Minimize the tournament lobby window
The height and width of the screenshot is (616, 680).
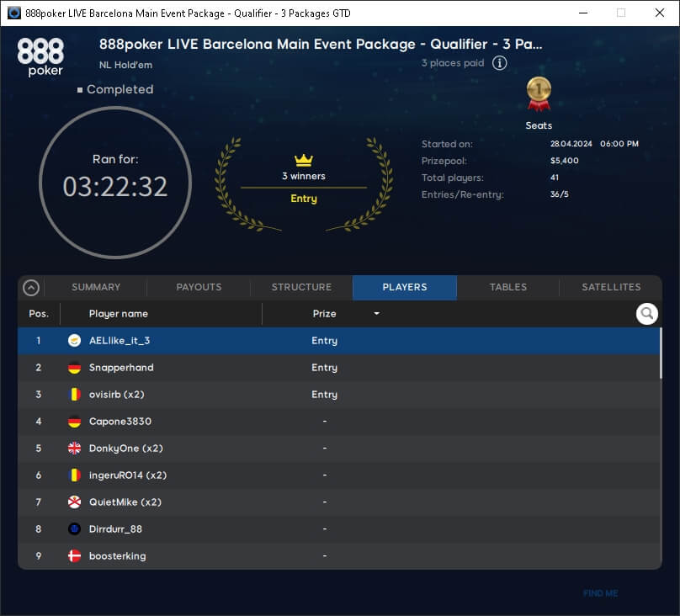pyautogui.click(x=583, y=13)
